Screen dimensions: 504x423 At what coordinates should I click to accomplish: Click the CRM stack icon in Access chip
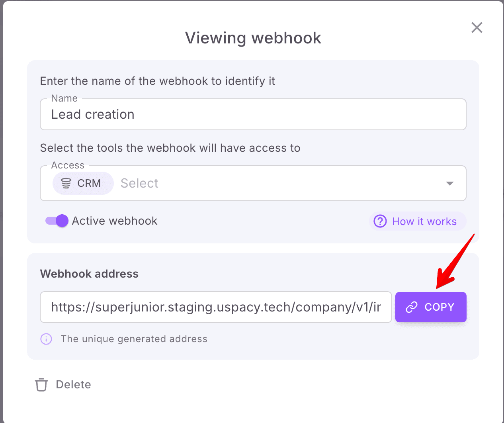pyautogui.click(x=66, y=183)
